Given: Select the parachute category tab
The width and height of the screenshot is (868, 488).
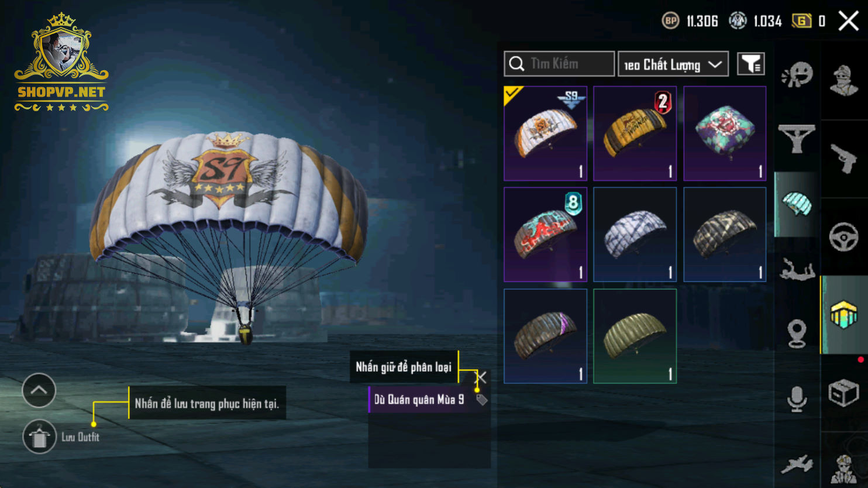Looking at the screenshot, I should point(797,204).
